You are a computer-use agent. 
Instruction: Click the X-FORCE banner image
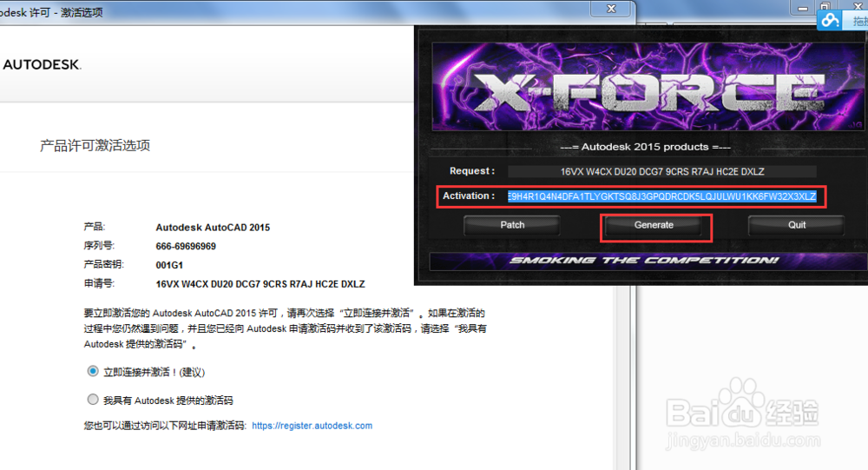pos(648,87)
